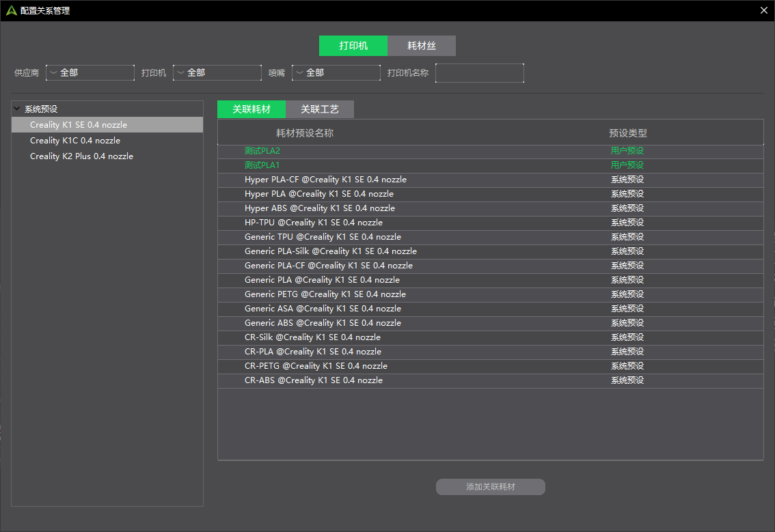Viewport: 775px width, 532px height.
Task: Switch to the 关联耗材 tab
Action: tap(251, 109)
